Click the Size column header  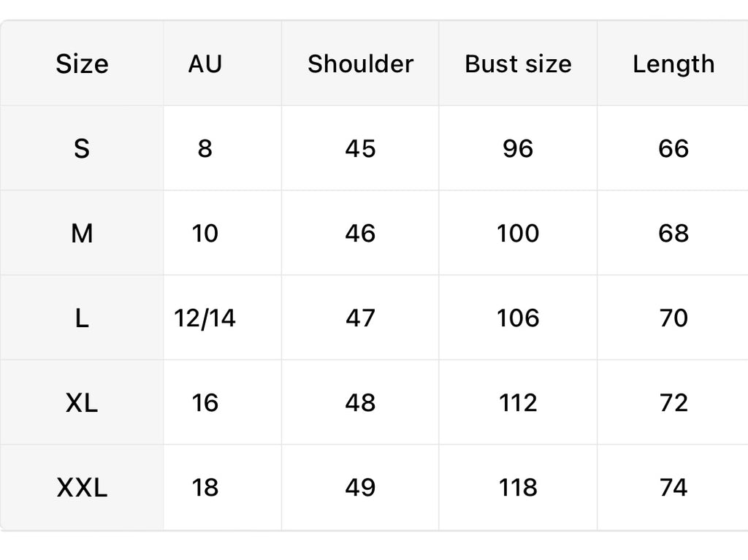(82, 64)
